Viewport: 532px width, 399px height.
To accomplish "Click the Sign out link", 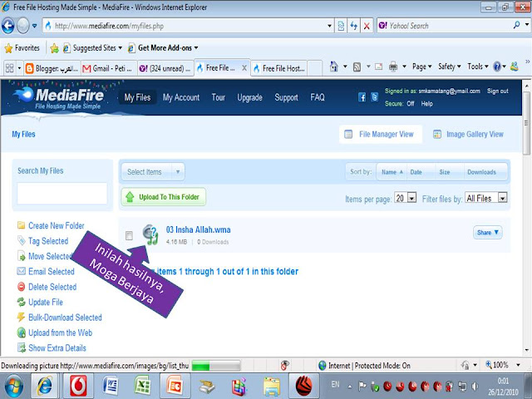I will (498, 91).
